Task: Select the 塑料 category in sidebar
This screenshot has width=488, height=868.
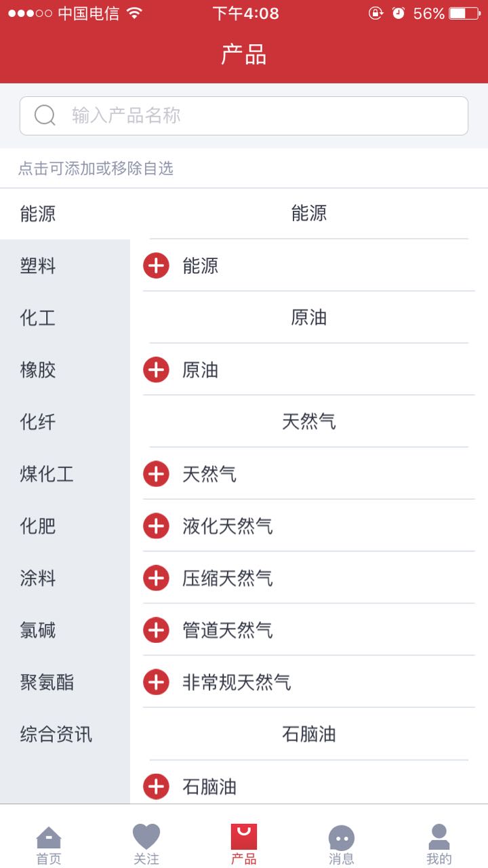Action: [x=38, y=266]
